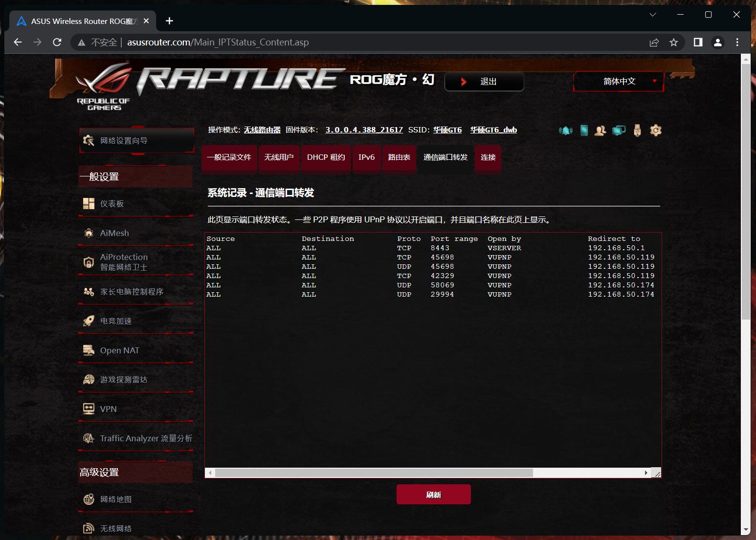This screenshot has height=540, width=756.
Task: Bookmark this page with star icon
Action: click(x=673, y=43)
